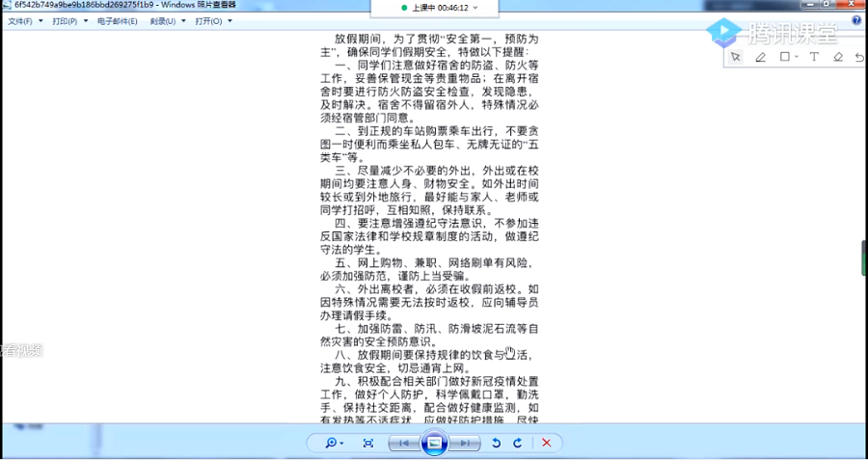Viewport: 868px width, 460px height.
Task: Rotate the photo counterclockwise
Action: tap(497, 443)
